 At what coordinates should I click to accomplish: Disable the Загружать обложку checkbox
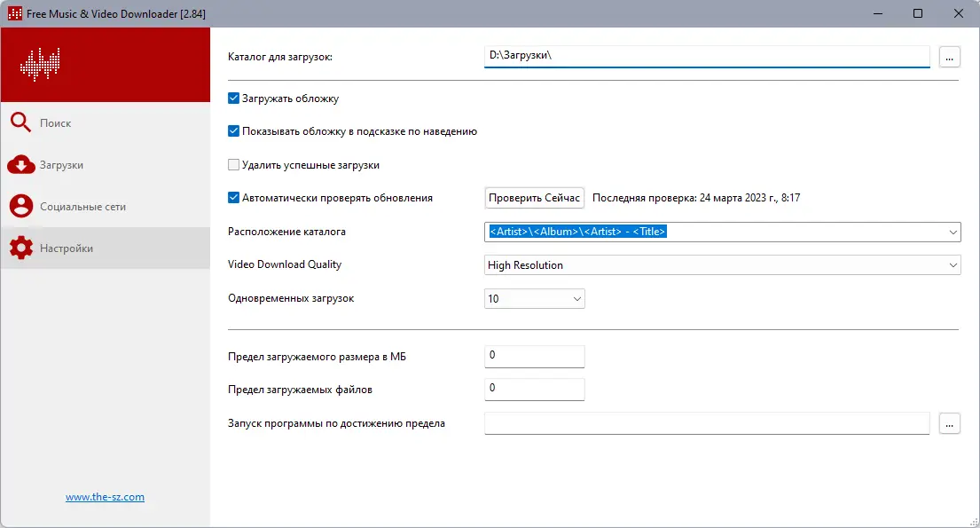tap(233, 99)
